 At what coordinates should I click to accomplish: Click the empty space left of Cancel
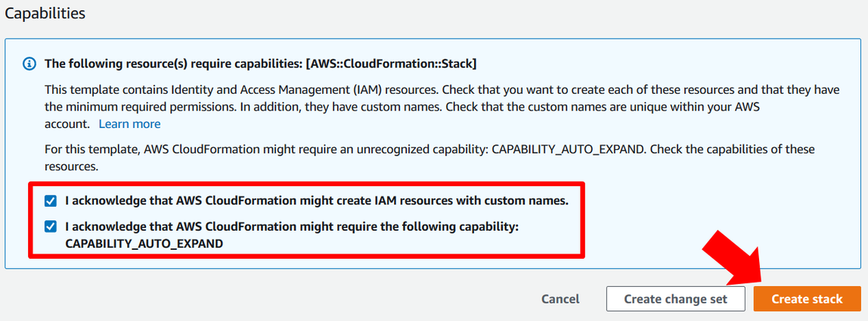click(302, 299)
